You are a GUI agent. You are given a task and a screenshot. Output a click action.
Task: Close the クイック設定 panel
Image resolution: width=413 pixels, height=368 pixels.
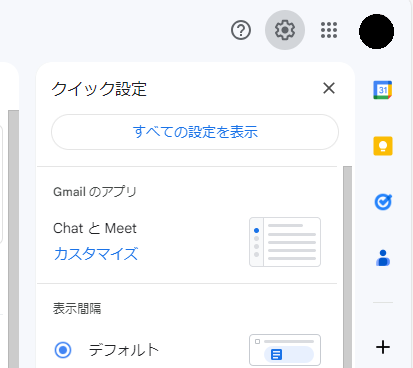329,88
